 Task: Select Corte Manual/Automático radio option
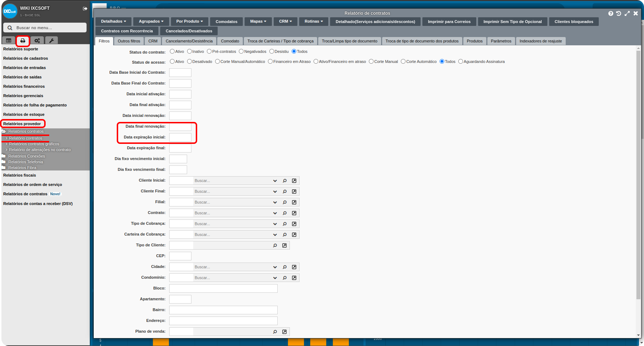click(217, 62)
